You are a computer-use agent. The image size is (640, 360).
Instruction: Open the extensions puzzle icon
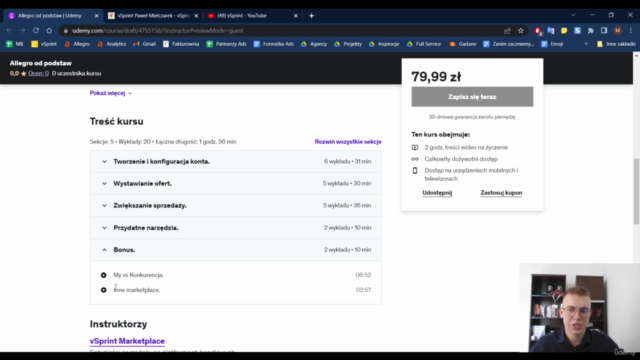[x=591, y=31]
